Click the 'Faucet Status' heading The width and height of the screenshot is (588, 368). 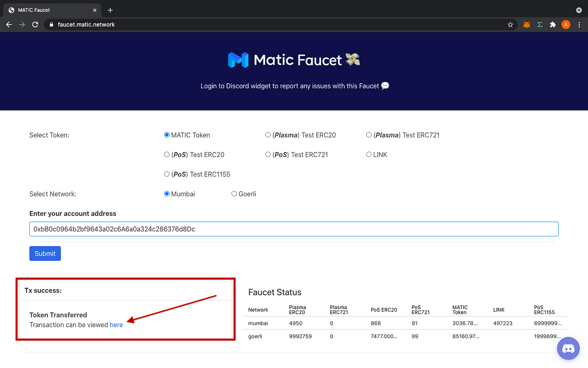coord(275,292)
